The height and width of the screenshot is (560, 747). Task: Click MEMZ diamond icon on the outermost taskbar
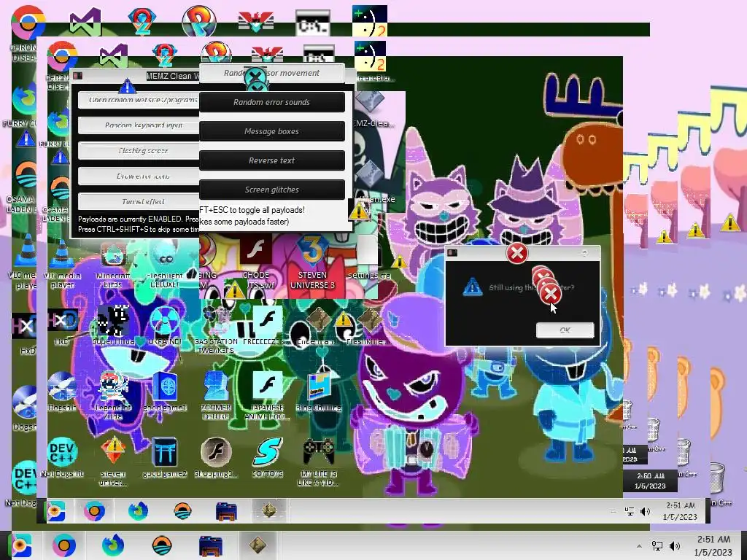coord(258,545)
